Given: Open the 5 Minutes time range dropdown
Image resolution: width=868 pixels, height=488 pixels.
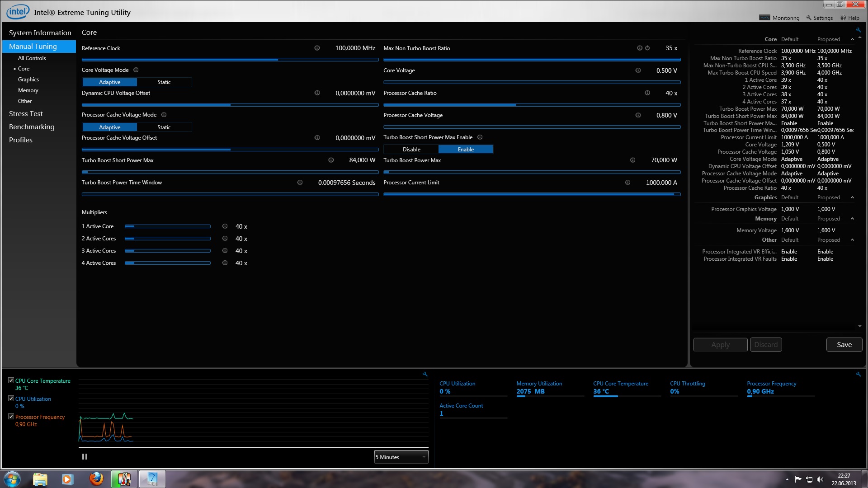Looking at the screenshot, I should click(x=401, y=457).
